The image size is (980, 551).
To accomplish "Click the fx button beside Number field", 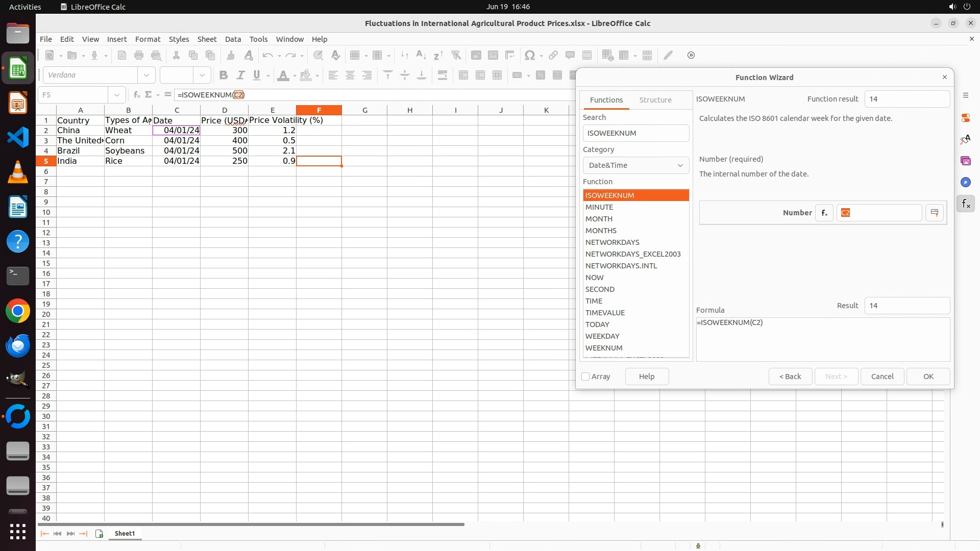I will pyautogui.click(x=824, y=213).
